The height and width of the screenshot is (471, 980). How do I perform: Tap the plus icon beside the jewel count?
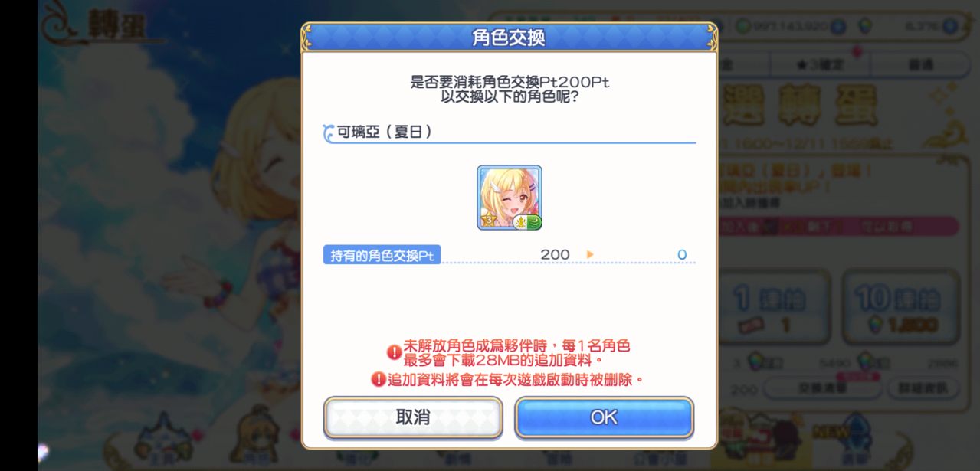pos(950,26)
